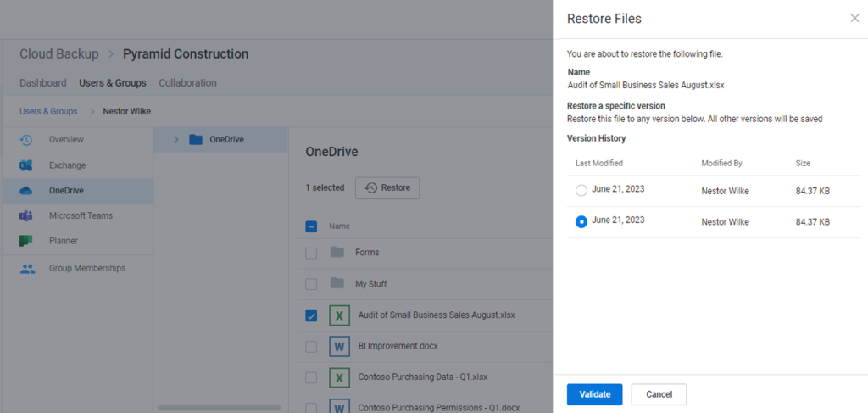
Task: Click the Last Modified column header
Action: tap(599, 164)
